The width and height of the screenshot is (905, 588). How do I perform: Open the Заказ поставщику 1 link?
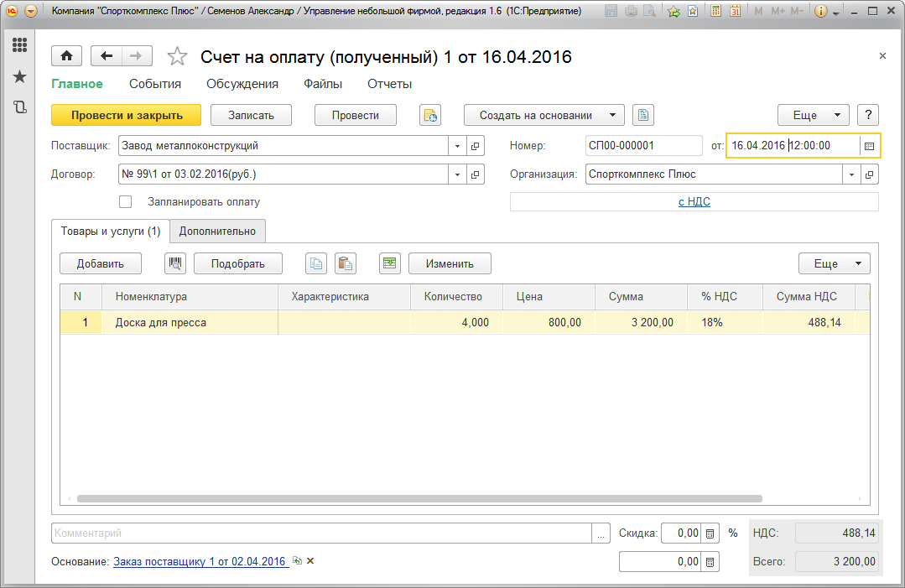(x=200, y=561)
